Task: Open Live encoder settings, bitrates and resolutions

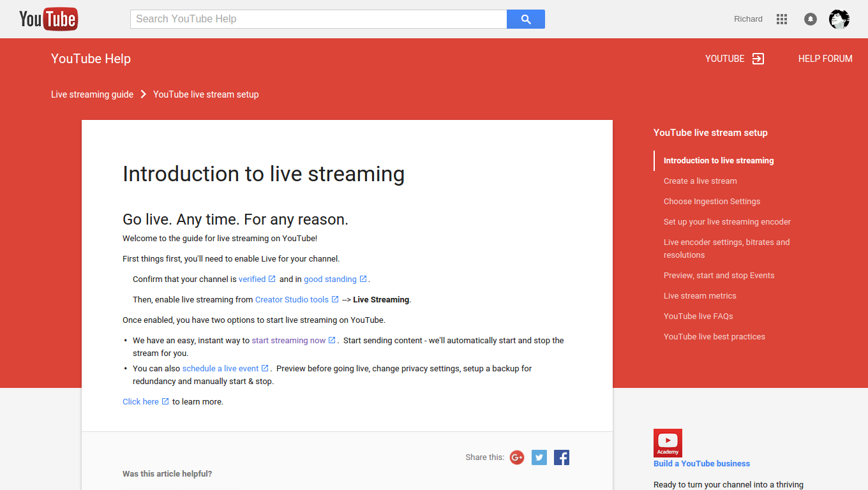Action: 726,248
